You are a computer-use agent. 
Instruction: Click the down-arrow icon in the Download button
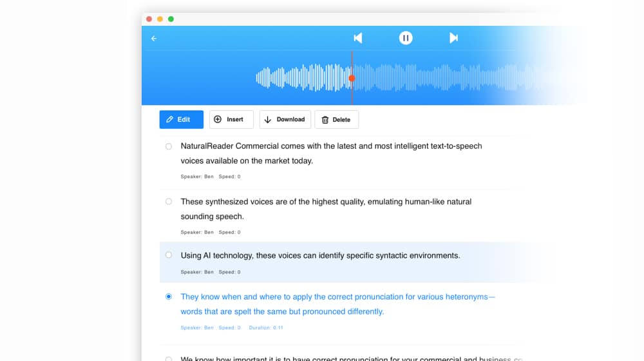(268, 120)
